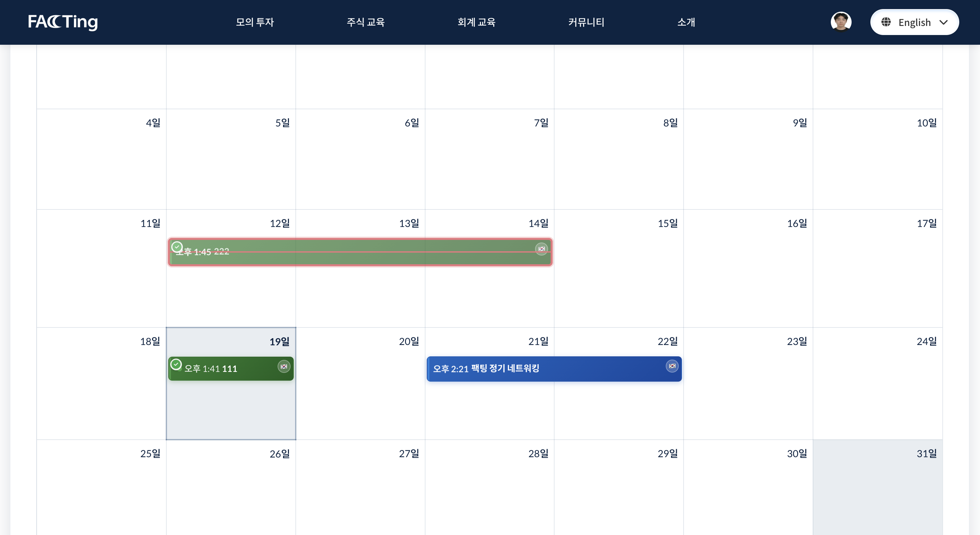The width and height of the screenshot is (980, 535).
Task: Open the 주식 교육 menu
Action: (x=365, y=22)
